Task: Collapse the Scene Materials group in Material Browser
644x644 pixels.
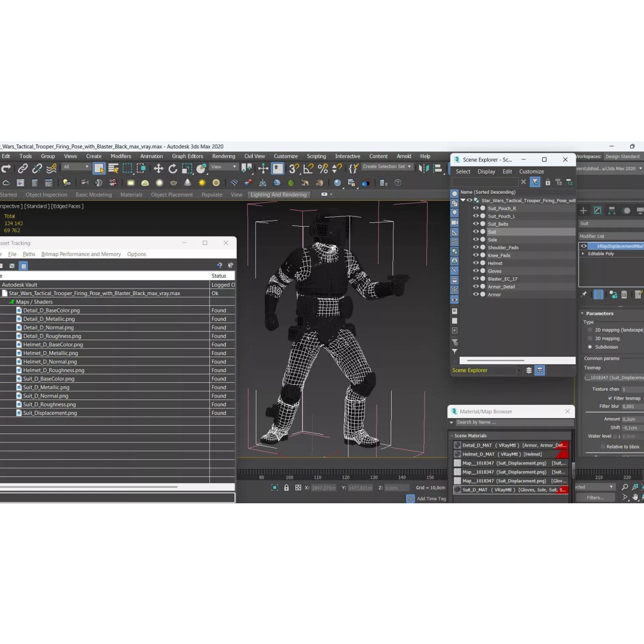Action: 452,436
